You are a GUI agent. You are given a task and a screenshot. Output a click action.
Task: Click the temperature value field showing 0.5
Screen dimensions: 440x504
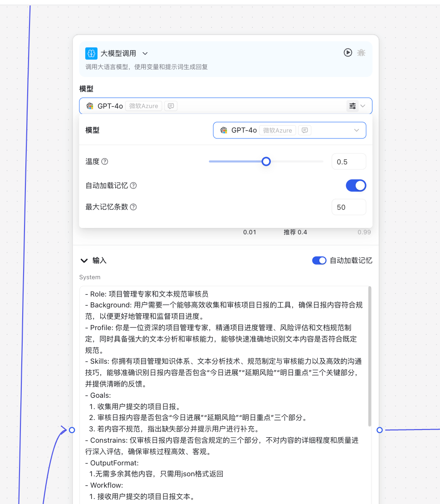[348, 162]
